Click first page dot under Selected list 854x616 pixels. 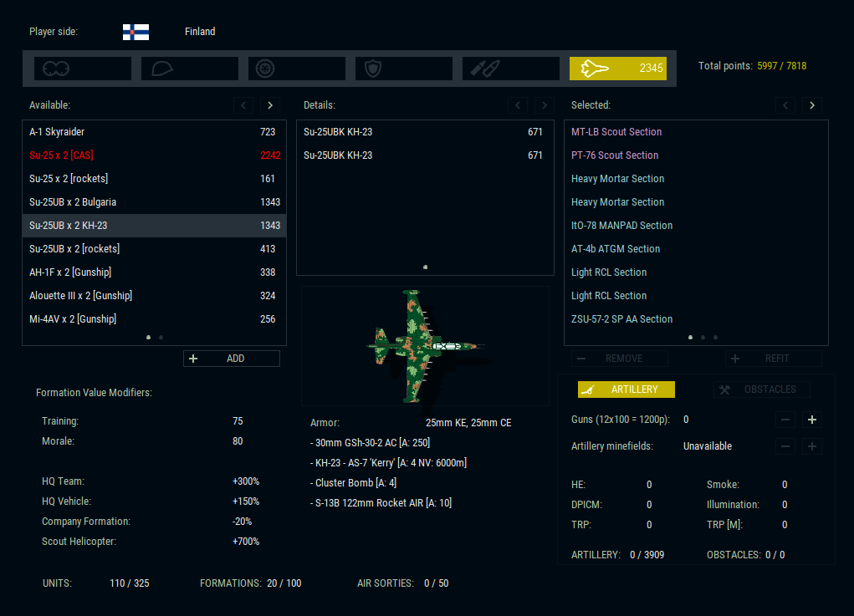pos(691,338)
